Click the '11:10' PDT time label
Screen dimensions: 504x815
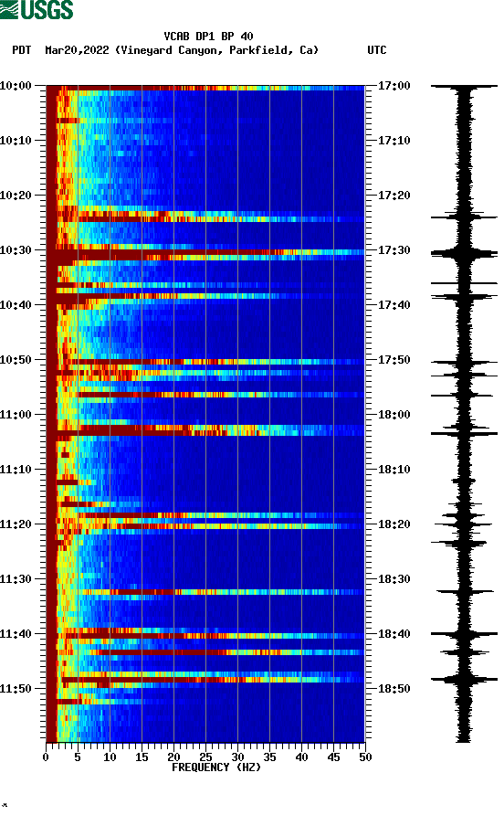tap(16, 470)
